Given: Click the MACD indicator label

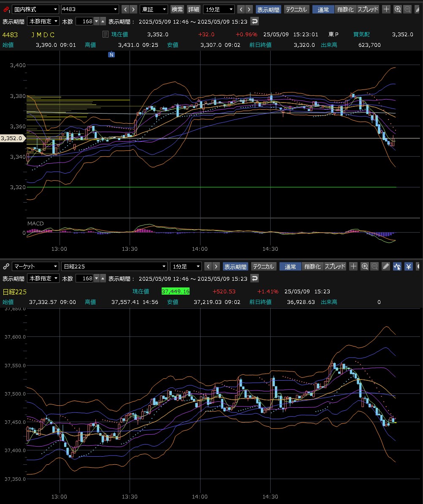Looking at the screenshot, I should point(35,223).
